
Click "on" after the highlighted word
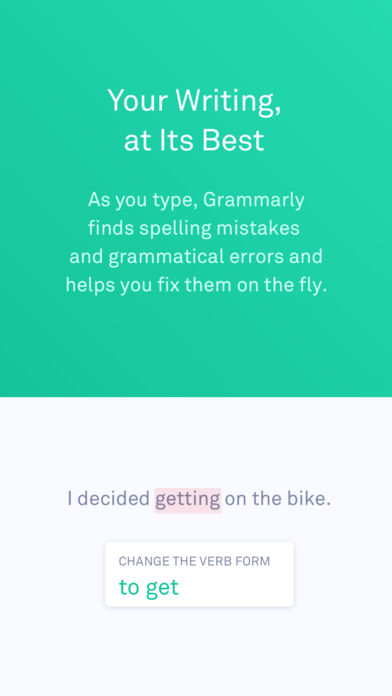[236, 500]
